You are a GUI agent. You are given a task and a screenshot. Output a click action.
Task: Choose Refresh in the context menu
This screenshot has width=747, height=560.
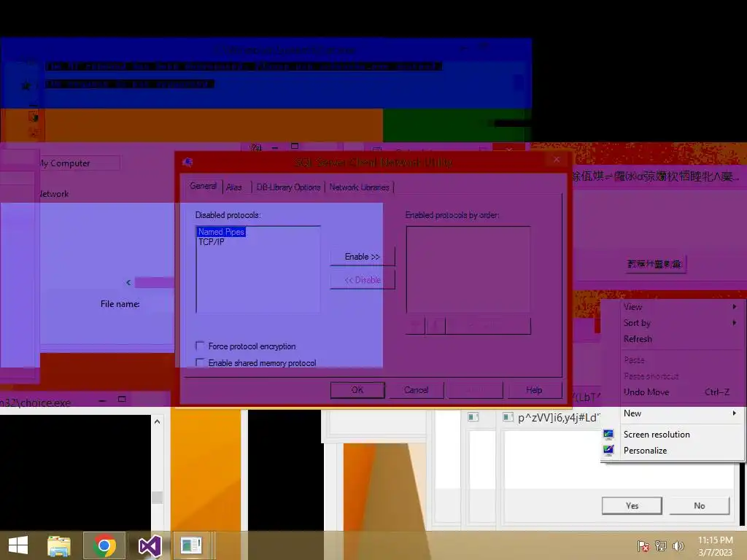pos(638,339)
